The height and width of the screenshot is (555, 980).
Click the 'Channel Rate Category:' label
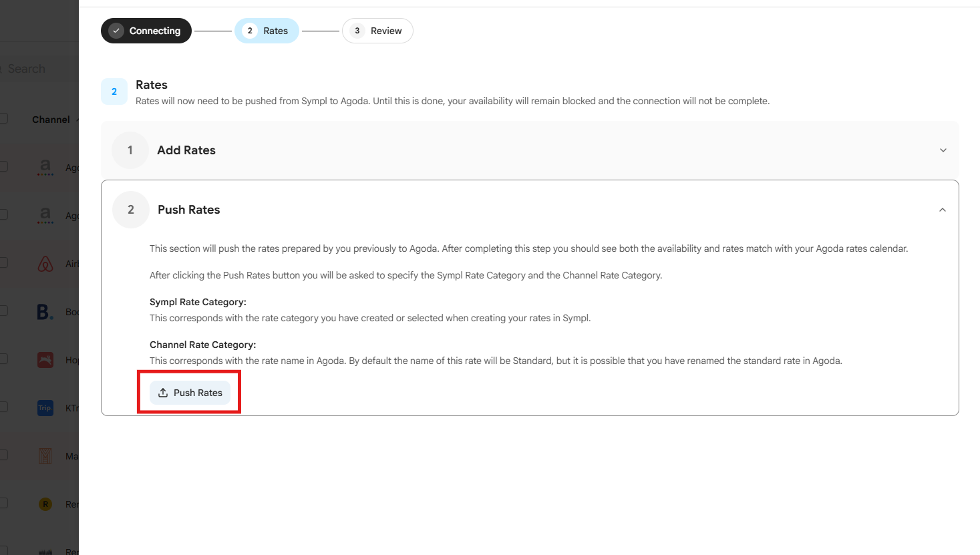203,345
